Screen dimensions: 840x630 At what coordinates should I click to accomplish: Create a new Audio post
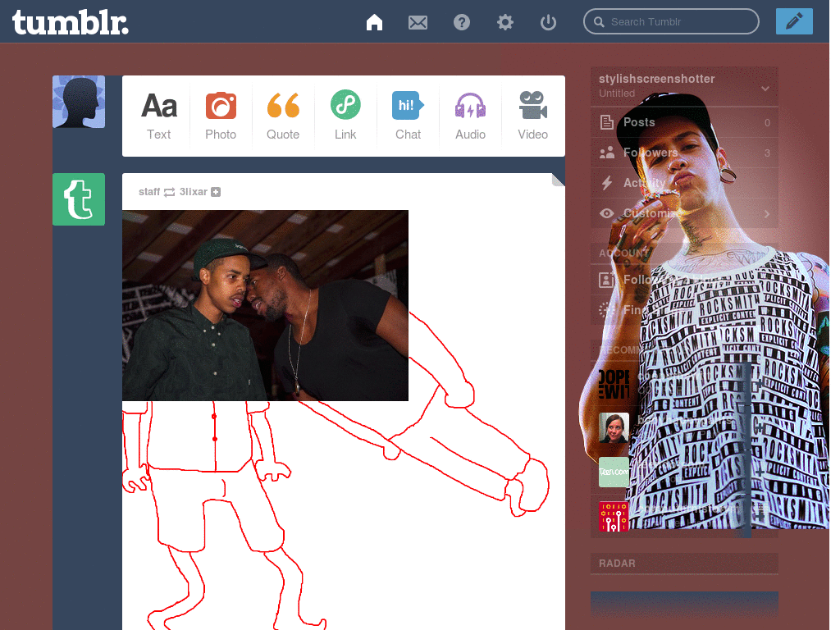470,116
